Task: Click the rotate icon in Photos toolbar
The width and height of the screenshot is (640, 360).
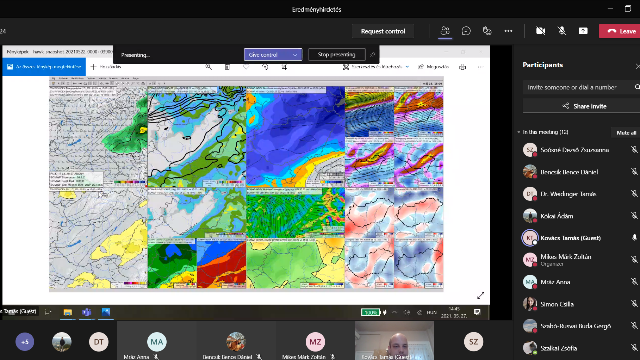Action: pos(265,67)
